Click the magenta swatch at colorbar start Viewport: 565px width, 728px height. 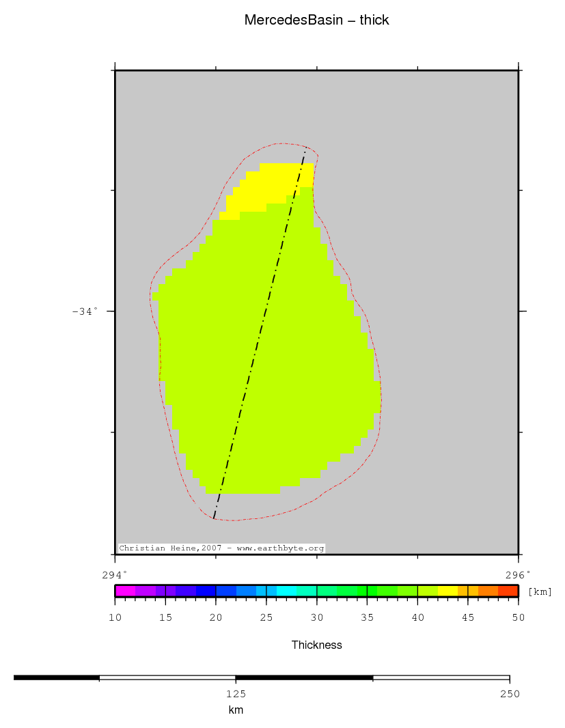[124, 591]
